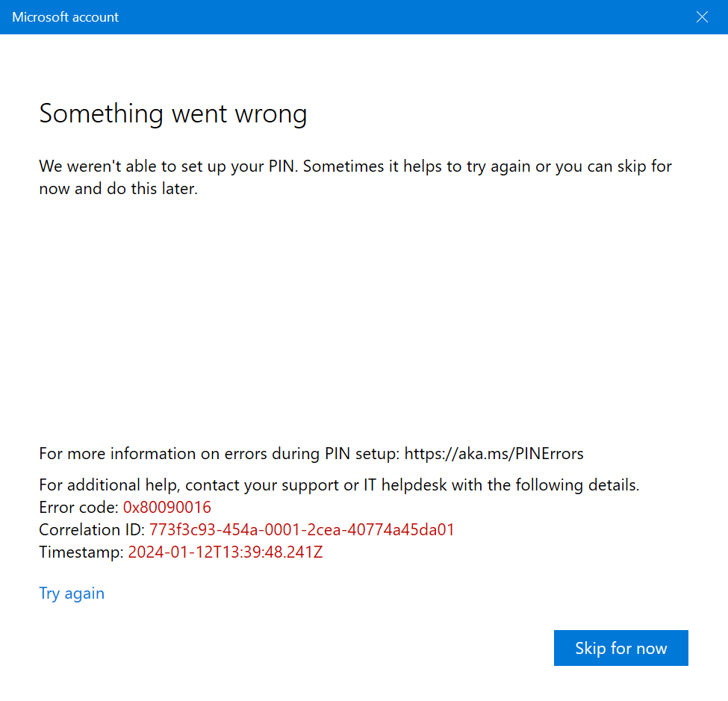Image resolution: width=728 pixels, height=701 pixels.
Task: Select the error code 0x80090016
Action: 167,507
